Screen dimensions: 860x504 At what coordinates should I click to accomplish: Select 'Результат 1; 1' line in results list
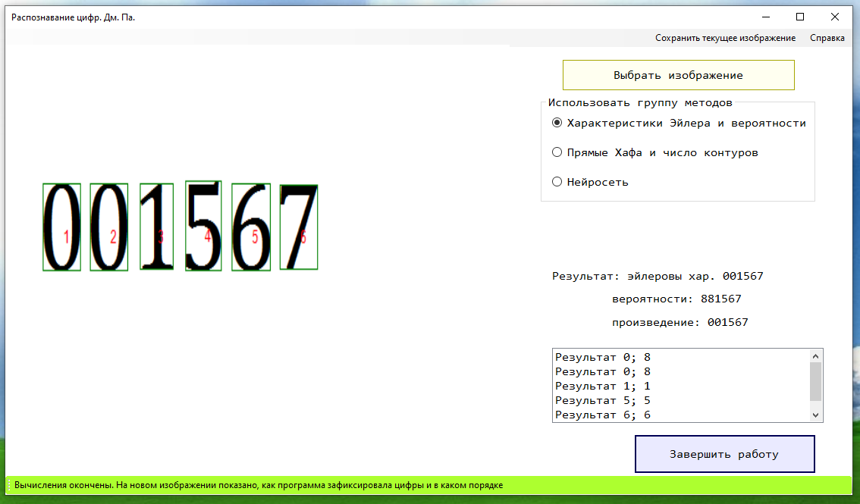tap(603, 386)
